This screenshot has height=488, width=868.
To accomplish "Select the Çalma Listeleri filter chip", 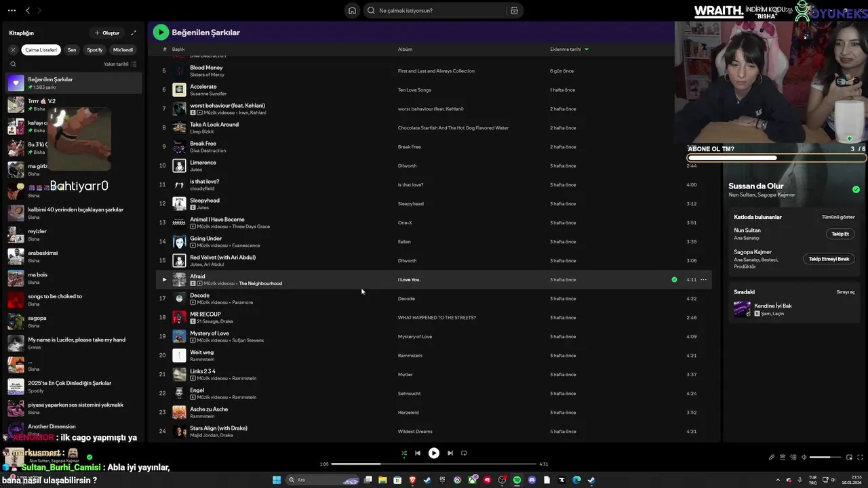I will [41, 49].
